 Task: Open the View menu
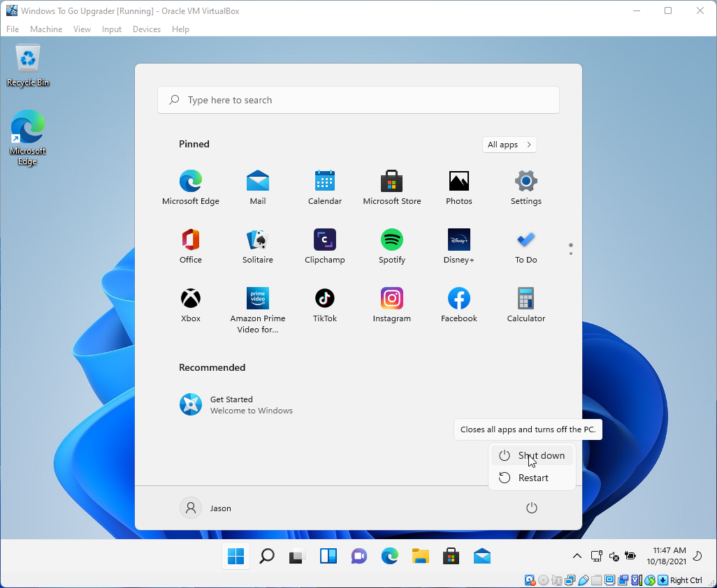coord(82,29)
